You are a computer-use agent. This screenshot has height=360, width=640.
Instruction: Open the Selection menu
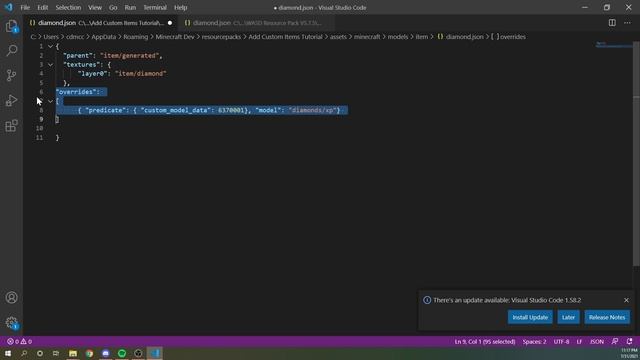coord(68,7)
